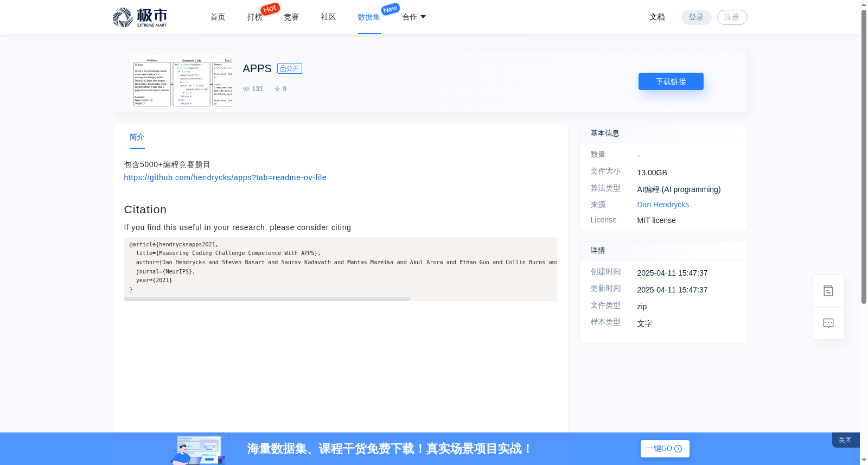Click the banner illustration image

click(200, 449)
